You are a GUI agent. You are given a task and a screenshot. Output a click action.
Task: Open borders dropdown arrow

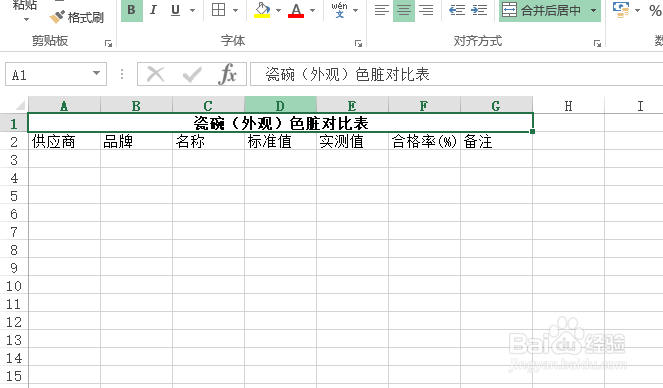(x=236, y=10)
